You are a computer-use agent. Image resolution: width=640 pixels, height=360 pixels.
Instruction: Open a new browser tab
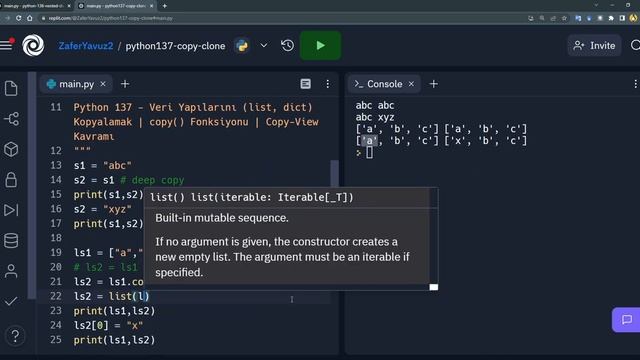(x=164, y=6)
